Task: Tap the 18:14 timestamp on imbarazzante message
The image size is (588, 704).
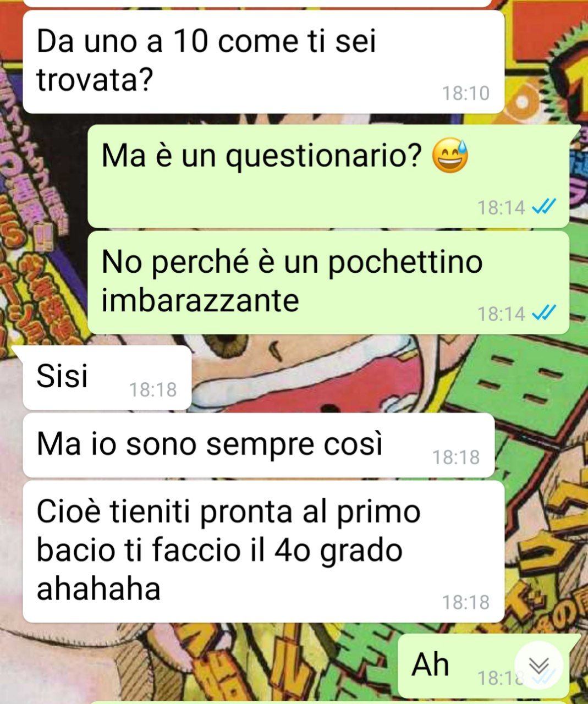Action: [x=501, y=313]
